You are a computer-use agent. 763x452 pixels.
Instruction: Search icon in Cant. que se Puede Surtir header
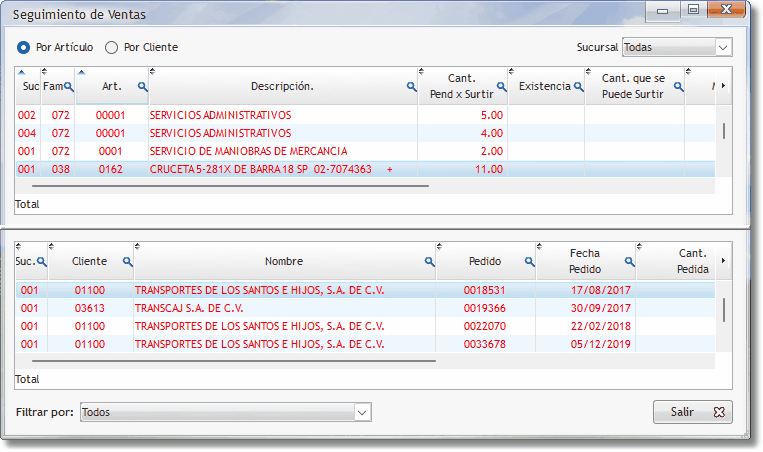(679, 87)
